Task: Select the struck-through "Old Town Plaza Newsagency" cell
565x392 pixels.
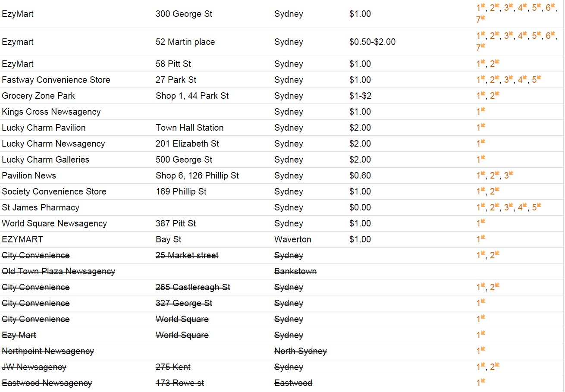Action: point(59,271)
